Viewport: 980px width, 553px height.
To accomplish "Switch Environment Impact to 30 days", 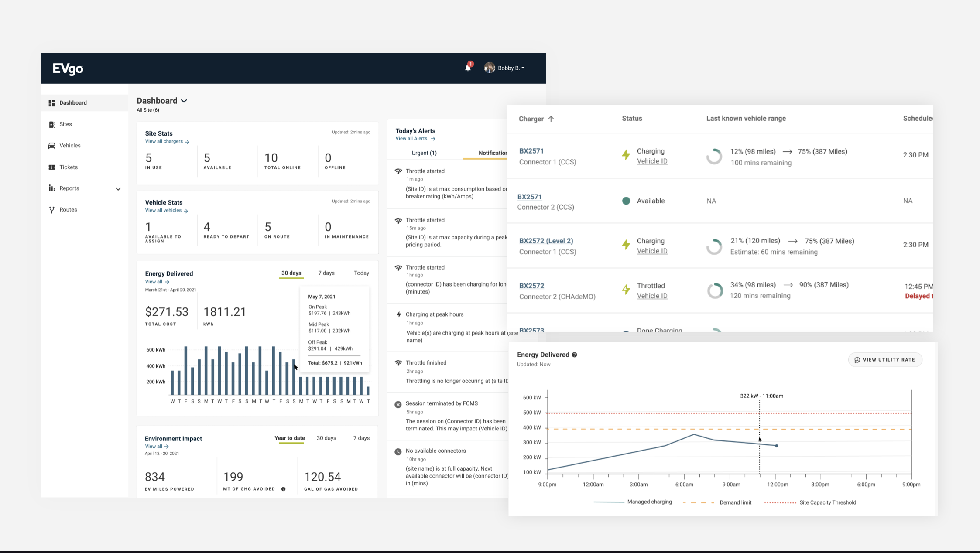I will tap(326, 438).
